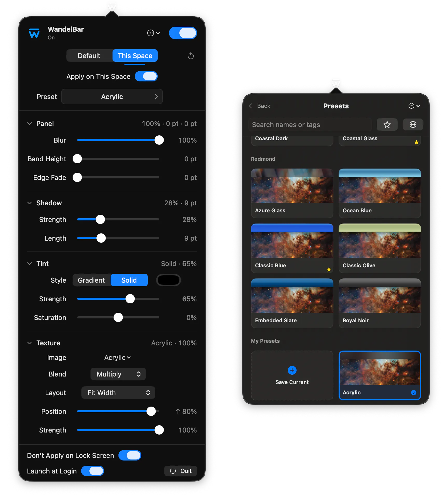Click the Tint Strength slider handle

130,299
